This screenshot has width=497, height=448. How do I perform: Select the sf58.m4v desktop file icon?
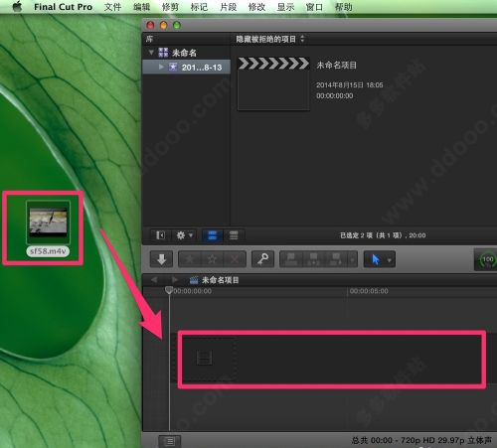pyautogui.click(x=48, y=223)
